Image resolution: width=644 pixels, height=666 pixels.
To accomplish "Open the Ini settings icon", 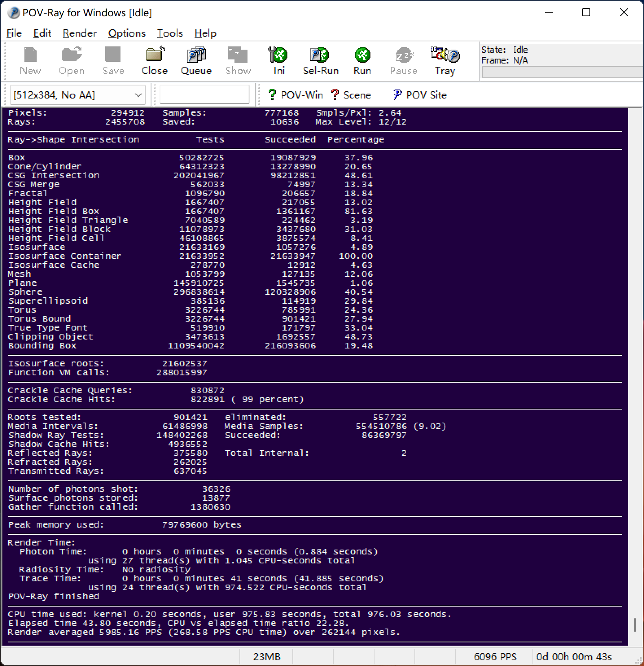I will [x=279, y=61].
